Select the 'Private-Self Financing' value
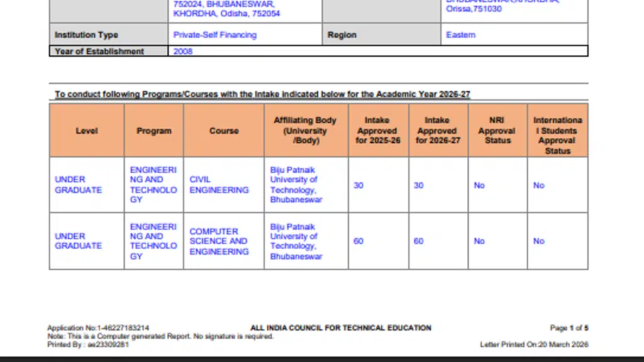This screenshot has width=644, height=362. click(x=215, y=35)
